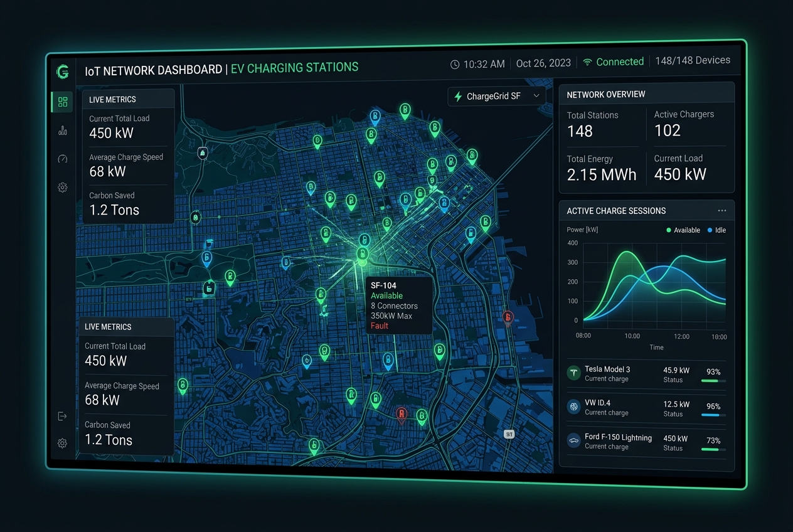Click the SF-104 station info popup
Screen dimensions: 793x532
399,306
